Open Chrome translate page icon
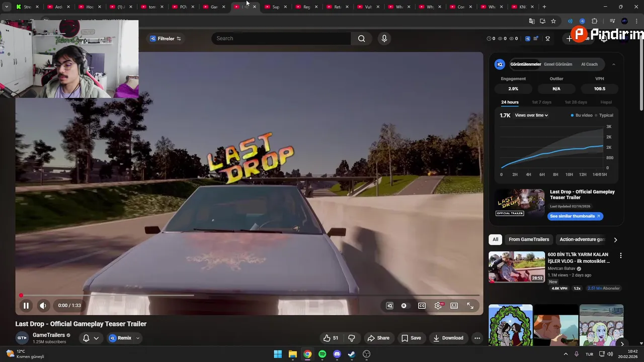This screenshot has width=644, height=362. (532, 21)
